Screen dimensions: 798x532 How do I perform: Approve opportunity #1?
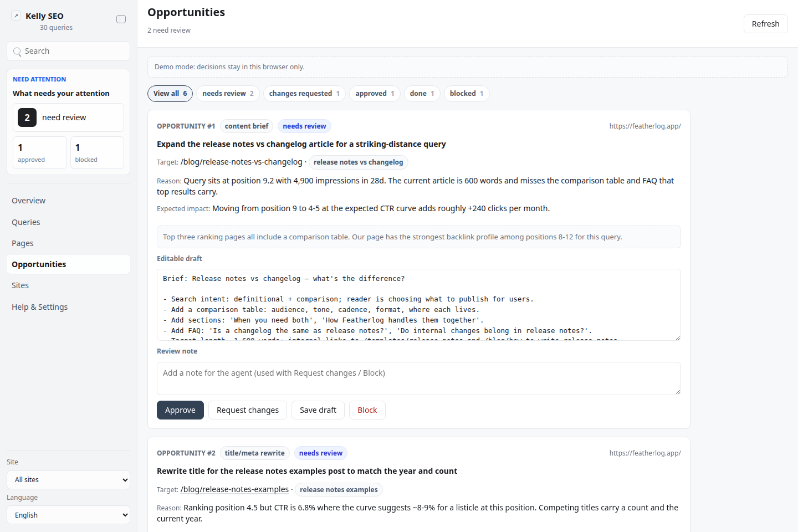click(x=180, y=410)
